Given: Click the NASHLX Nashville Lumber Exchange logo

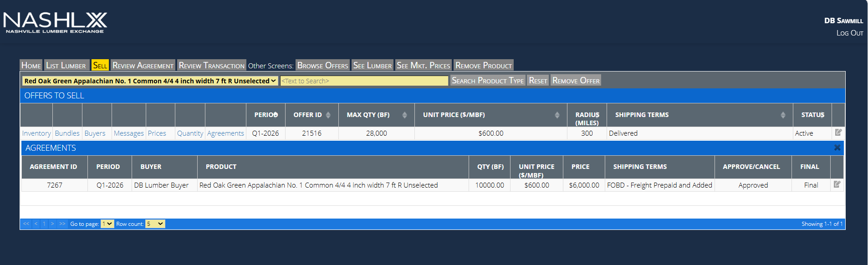Looking at the screenshot, I should (x=55, y=22).
